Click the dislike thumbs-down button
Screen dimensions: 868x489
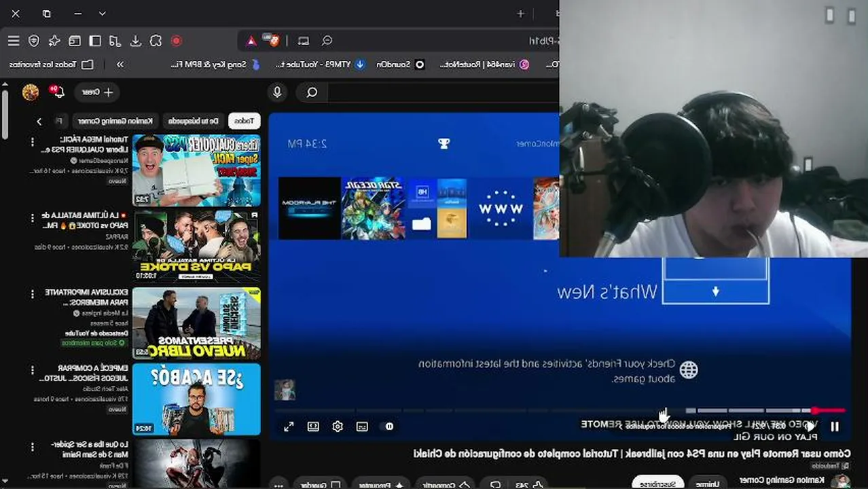[x=495, y=485]
